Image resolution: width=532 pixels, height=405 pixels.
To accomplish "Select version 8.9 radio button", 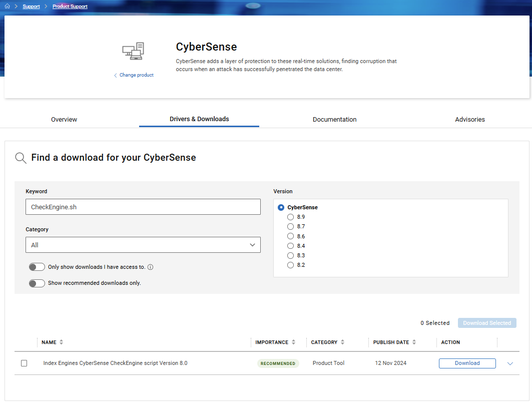I will tap(290, 217).
